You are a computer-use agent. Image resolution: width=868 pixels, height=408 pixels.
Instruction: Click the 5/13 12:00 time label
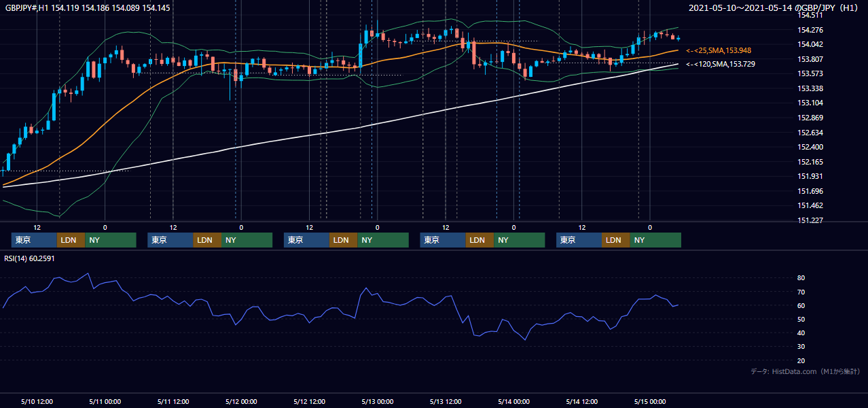coord(446,402)
